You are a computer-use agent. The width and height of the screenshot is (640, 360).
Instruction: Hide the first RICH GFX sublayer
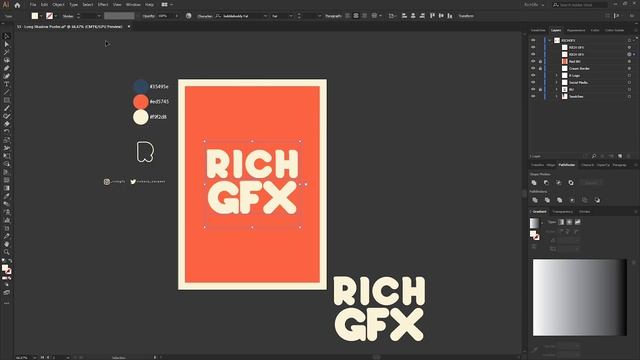coord(533,47)
